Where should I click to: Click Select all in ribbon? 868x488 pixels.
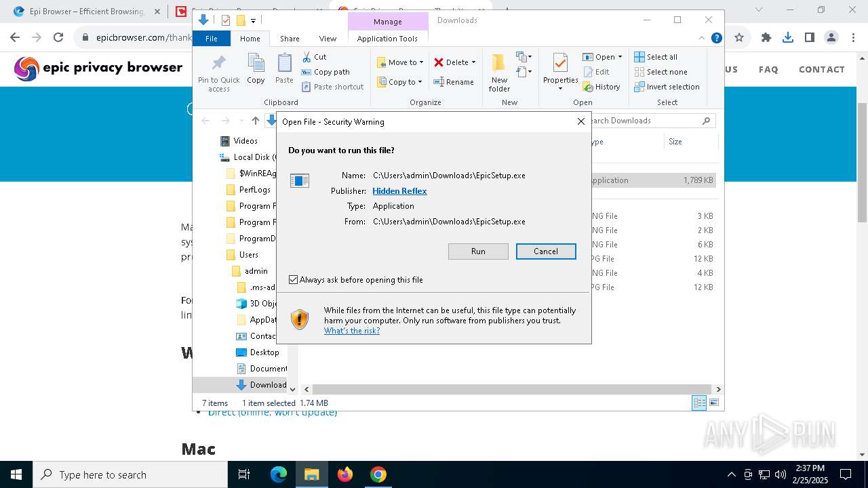click(x=656, y=57)
